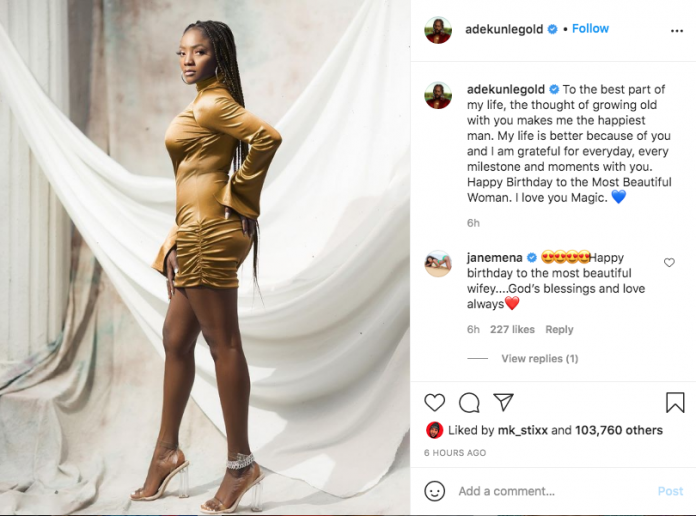This screenshot has width=696, height=516.
Task: Click adekunlegold username in the header
Action: [x=504, y=29]
